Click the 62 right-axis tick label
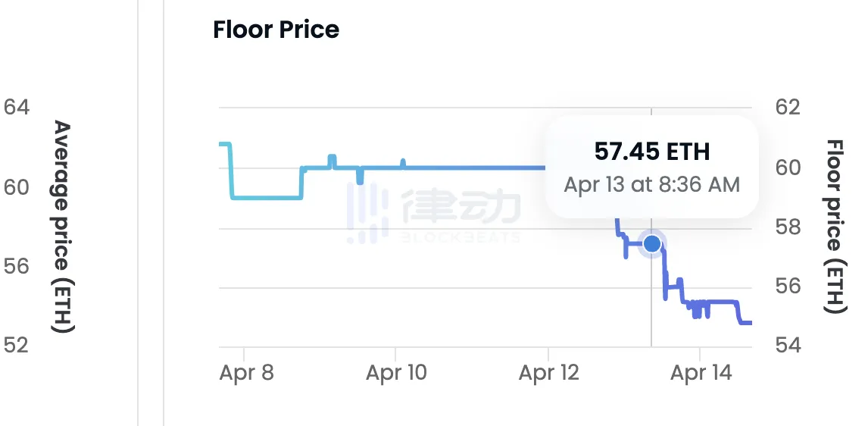 coord(788,106)
